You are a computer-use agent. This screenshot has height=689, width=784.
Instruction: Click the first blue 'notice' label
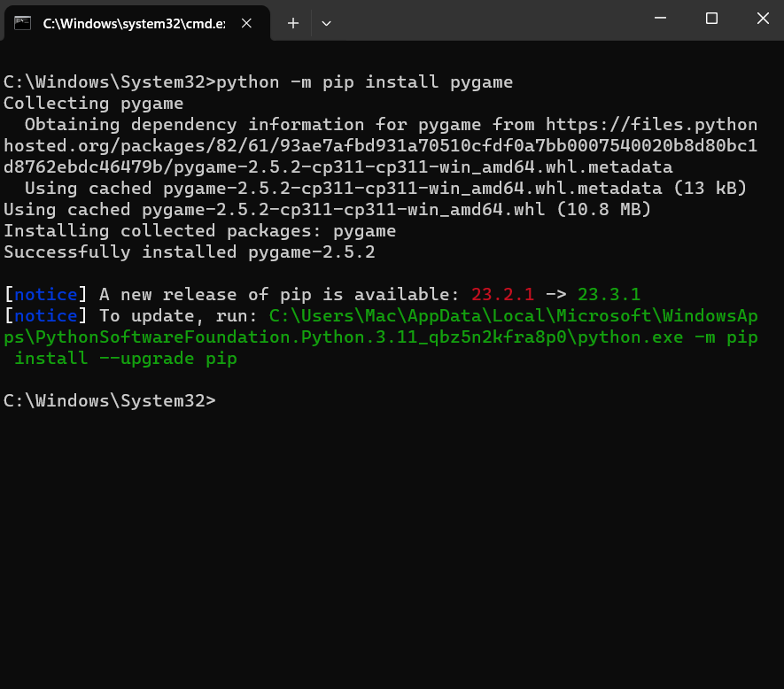(45, 295)
